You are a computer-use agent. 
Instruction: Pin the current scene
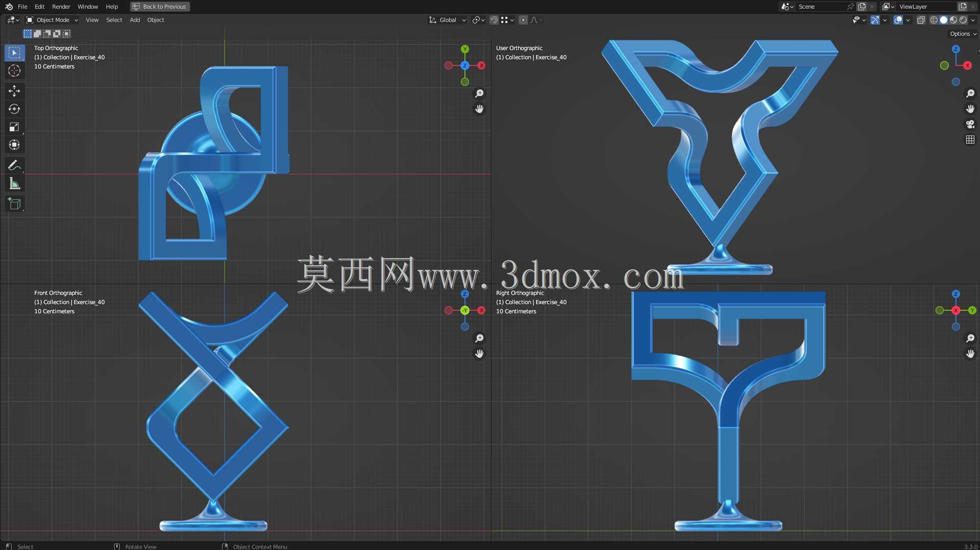(850, 7)
